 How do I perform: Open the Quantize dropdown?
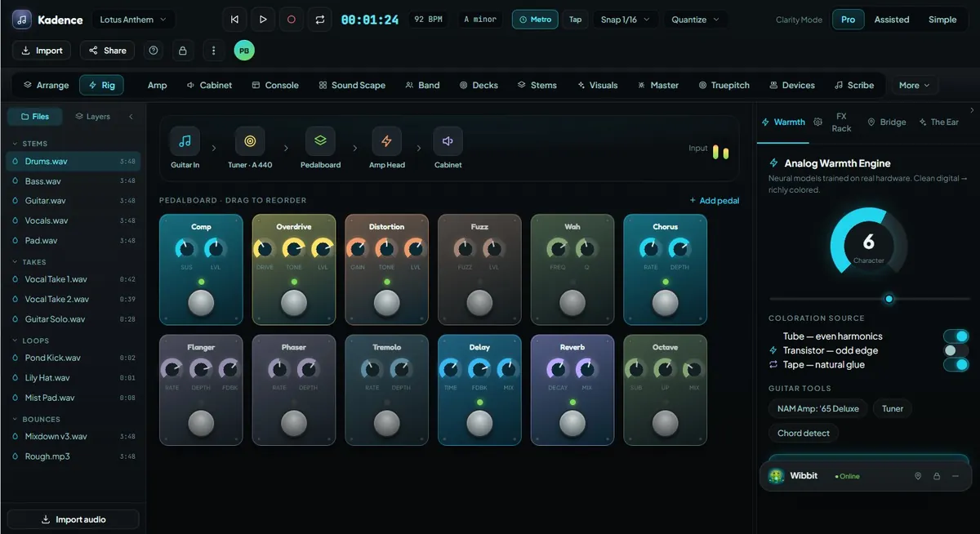coord(696,19)
